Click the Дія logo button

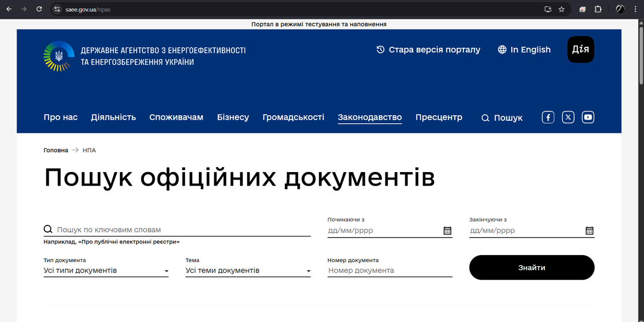[581, 49]
